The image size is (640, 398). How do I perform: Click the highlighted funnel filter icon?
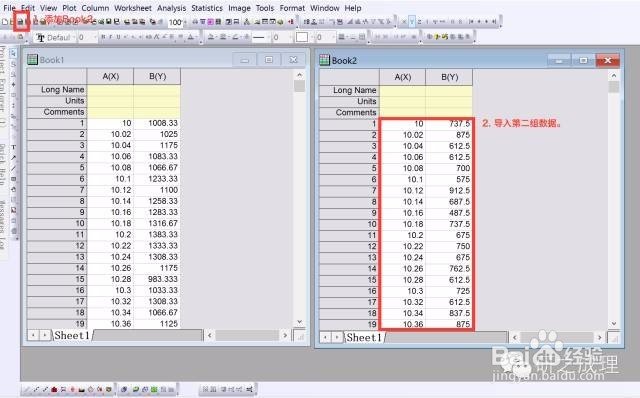[x=412, y=22]
